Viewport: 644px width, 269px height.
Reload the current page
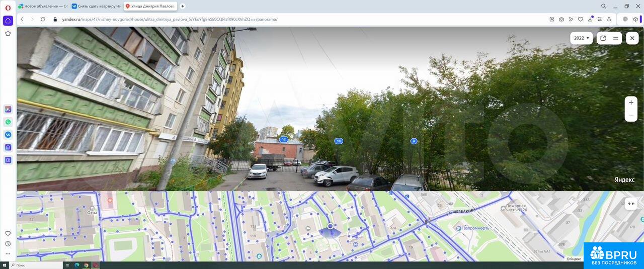click(43, 19)
